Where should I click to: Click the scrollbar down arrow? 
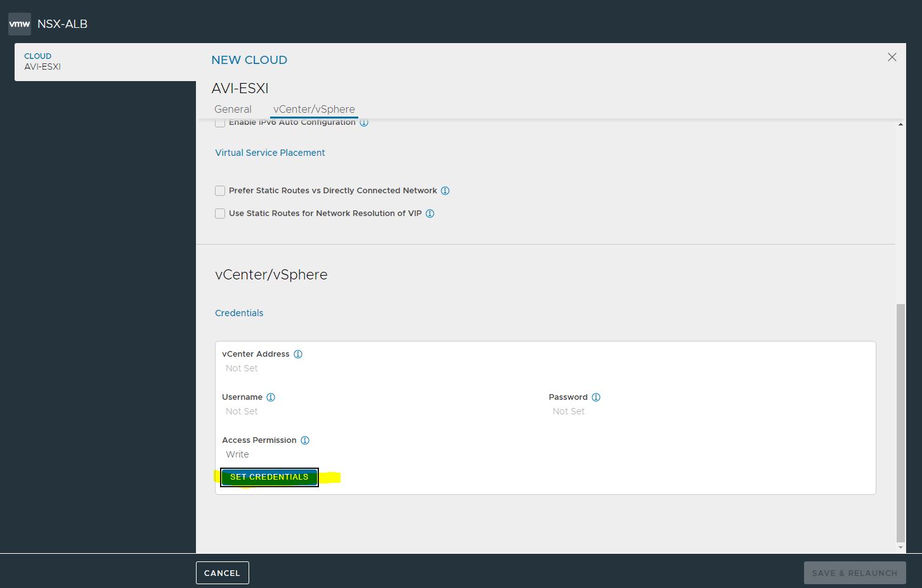(900, 547)
